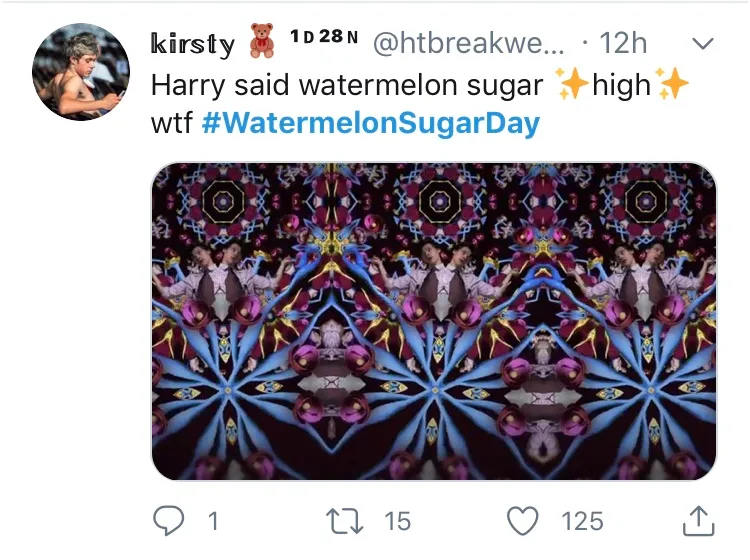The height and width of the screenshot is (560, 750).
Task: Open the kaleidoscope video thumbnail
Action: [x=433, y=320]
